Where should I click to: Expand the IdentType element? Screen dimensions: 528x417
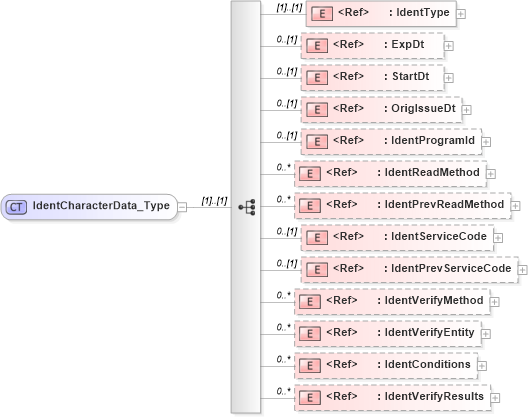461,14
